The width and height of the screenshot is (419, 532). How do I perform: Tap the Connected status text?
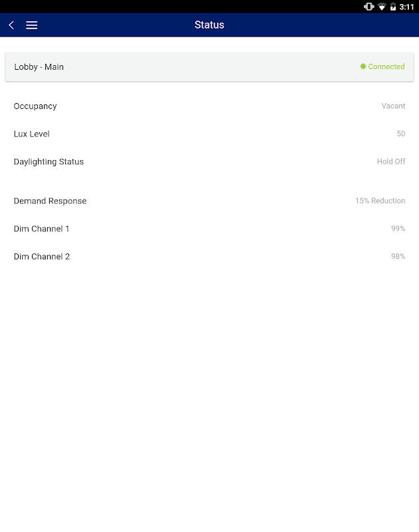(x=386, y=66)
